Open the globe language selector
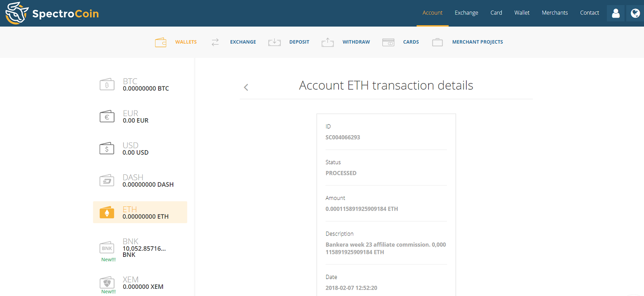Screen dimensions: 644x296 (635, 13)
